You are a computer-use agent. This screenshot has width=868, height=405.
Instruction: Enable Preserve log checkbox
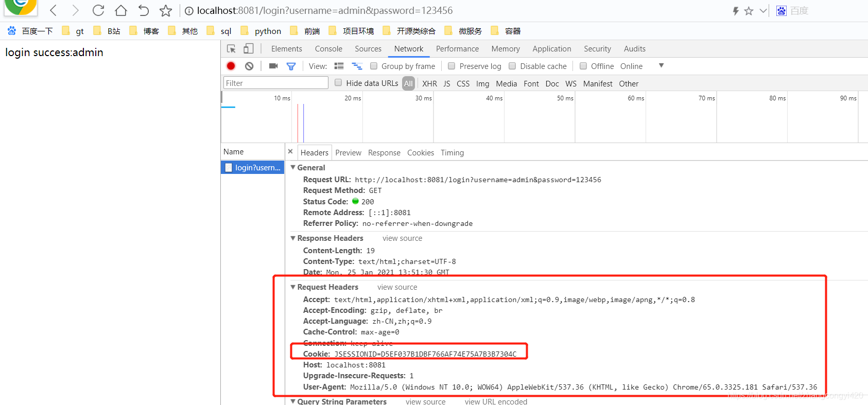coord(452,66)
